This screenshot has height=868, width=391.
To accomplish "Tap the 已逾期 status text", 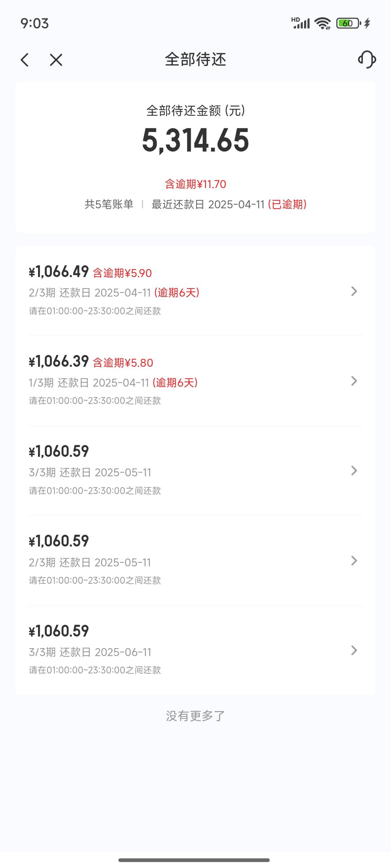I will click(287, 204).
